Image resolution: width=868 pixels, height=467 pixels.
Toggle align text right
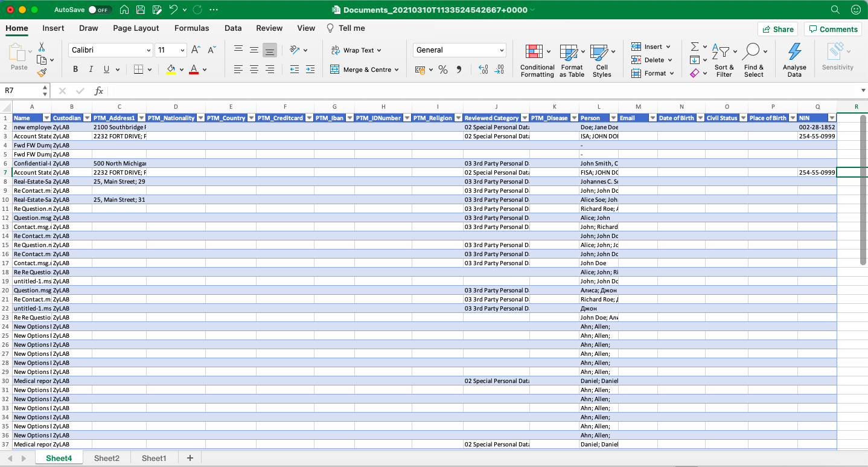click(270, 69)
